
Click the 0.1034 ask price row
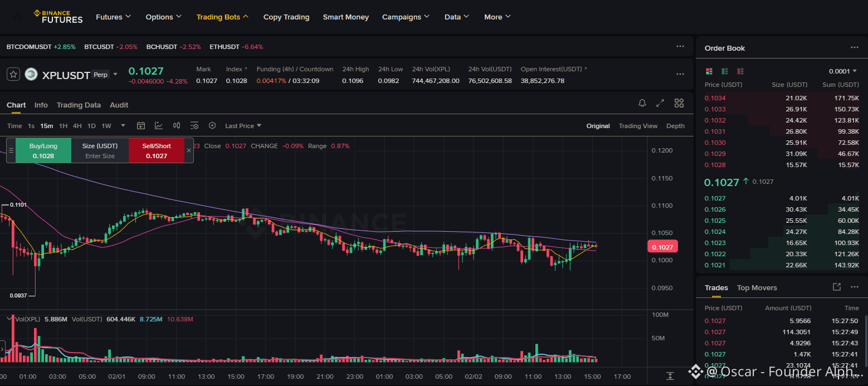(x=782, y=98)
